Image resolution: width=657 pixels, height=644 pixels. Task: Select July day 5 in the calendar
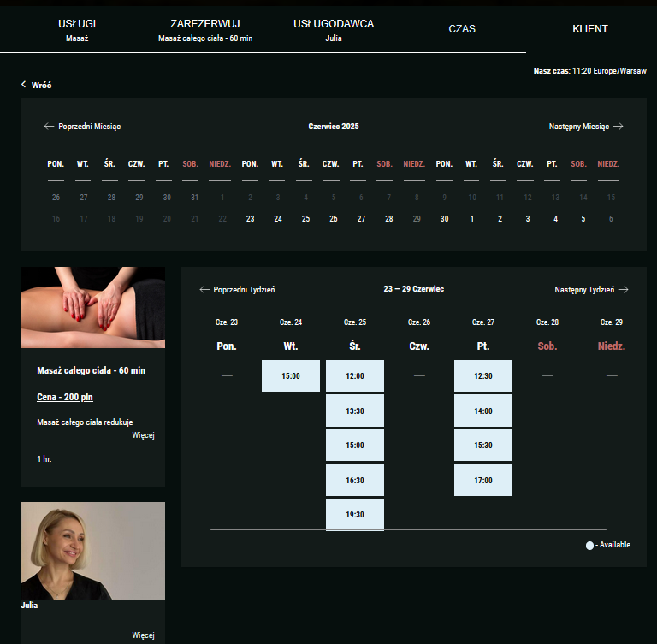[x=583, y=219]
